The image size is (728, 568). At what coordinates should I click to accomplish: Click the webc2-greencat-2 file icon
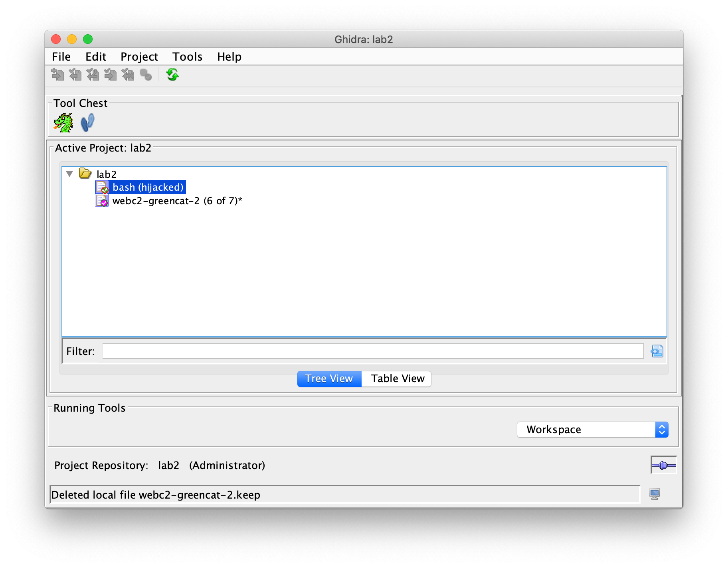(102, 201)
